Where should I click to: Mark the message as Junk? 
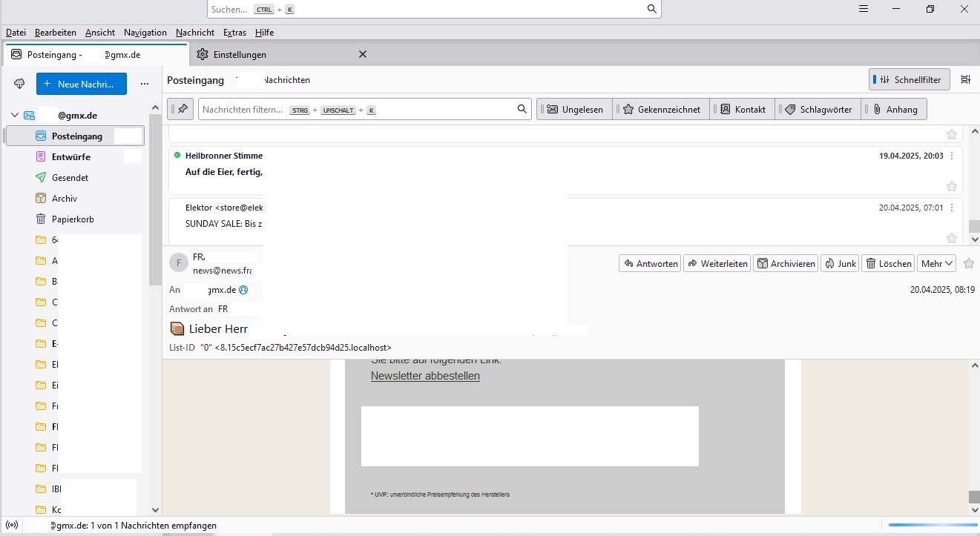[840, 263]
